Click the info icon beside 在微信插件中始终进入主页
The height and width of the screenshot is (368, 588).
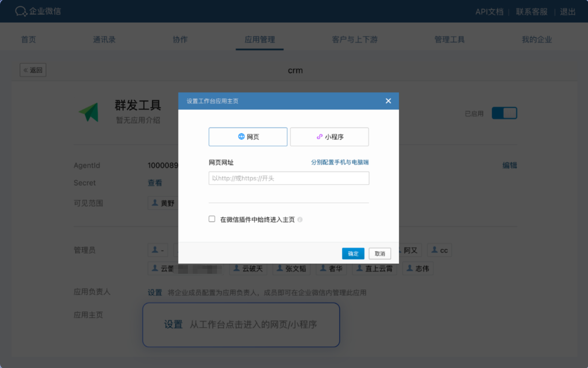click(300, 220)
